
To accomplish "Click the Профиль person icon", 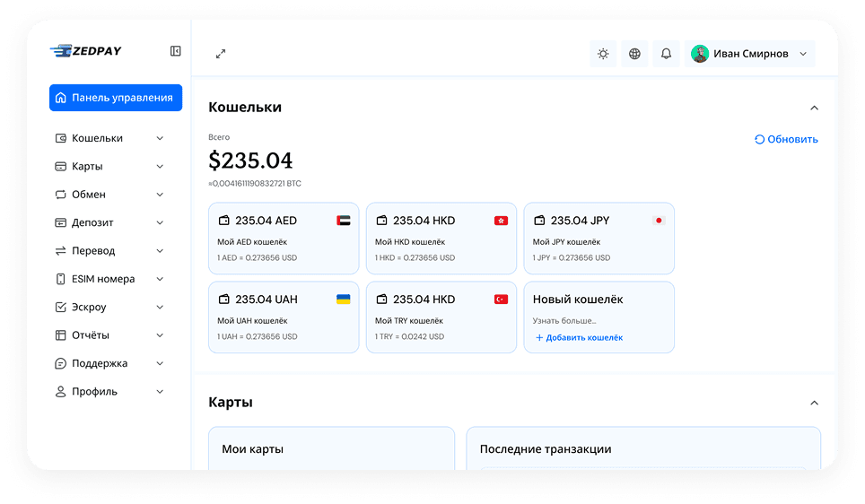I will coord(61,392).
